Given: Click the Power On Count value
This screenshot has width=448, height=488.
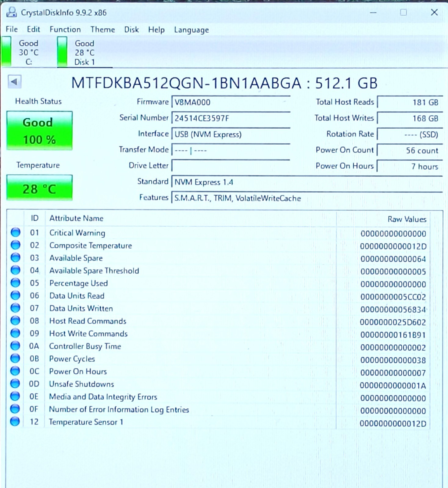Looking at the screenshot, I should tap(410, 150).
